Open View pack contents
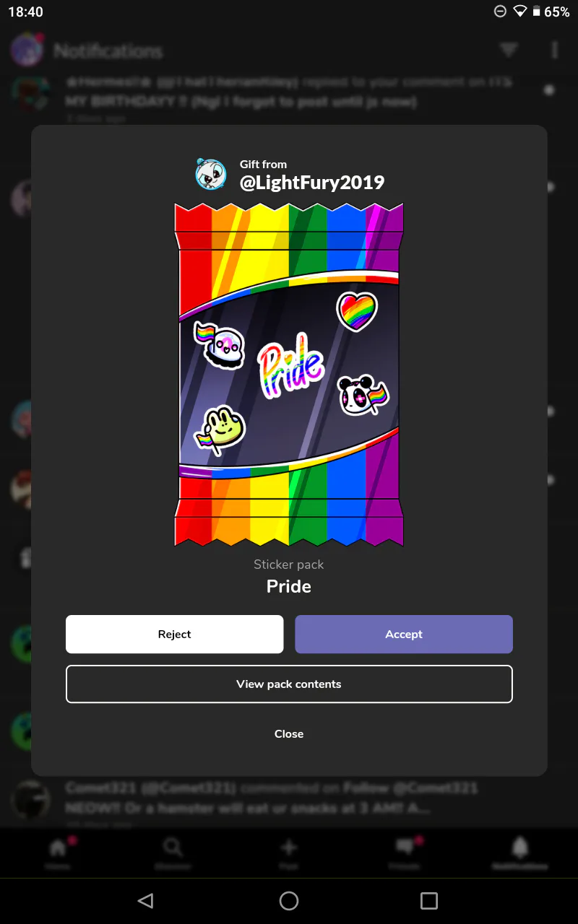 coord(289,684)
